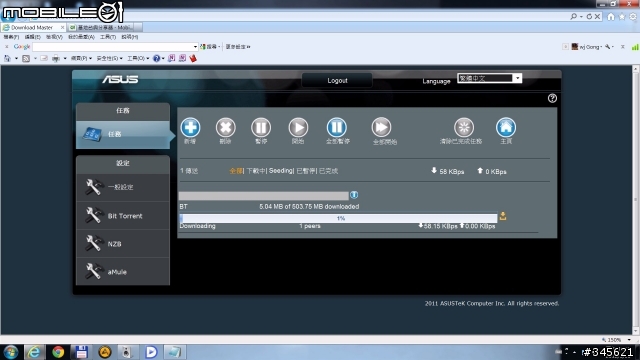
Task: Click the address bar Refresh icon
Action: (x=589, y=16)
